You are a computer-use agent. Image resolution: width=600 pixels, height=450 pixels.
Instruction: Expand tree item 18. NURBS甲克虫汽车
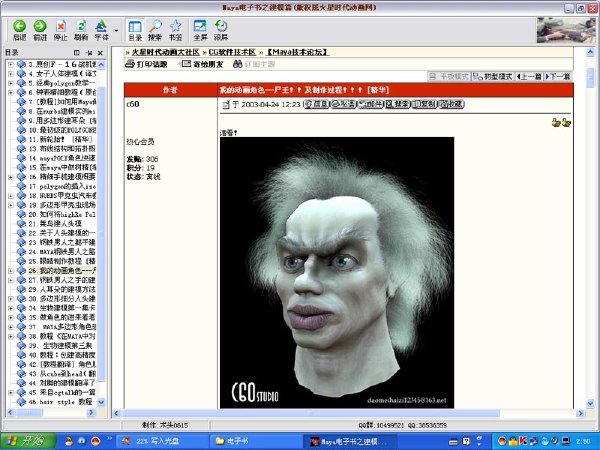pos(11,196)
